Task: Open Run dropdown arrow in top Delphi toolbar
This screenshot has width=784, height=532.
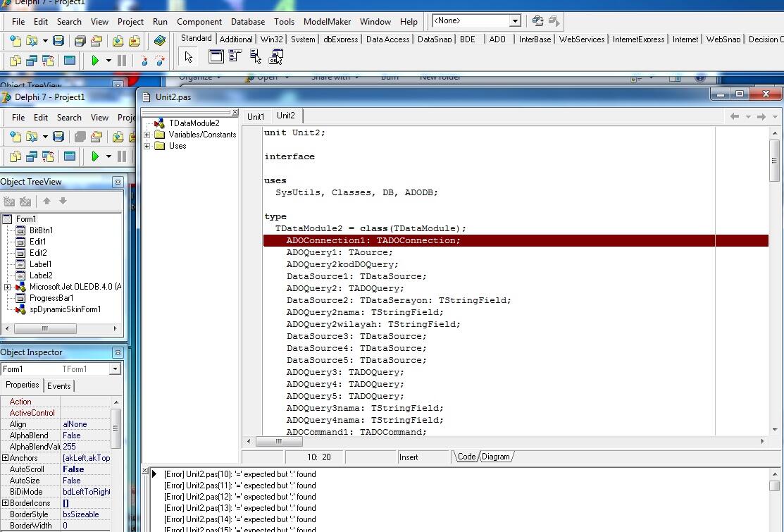Action: (x=108, y=61)
